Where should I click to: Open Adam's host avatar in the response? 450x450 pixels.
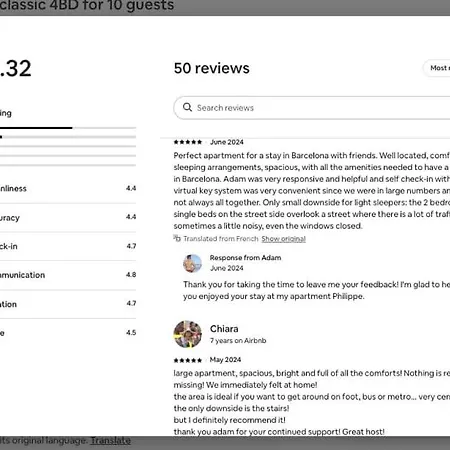coord(192,263)
